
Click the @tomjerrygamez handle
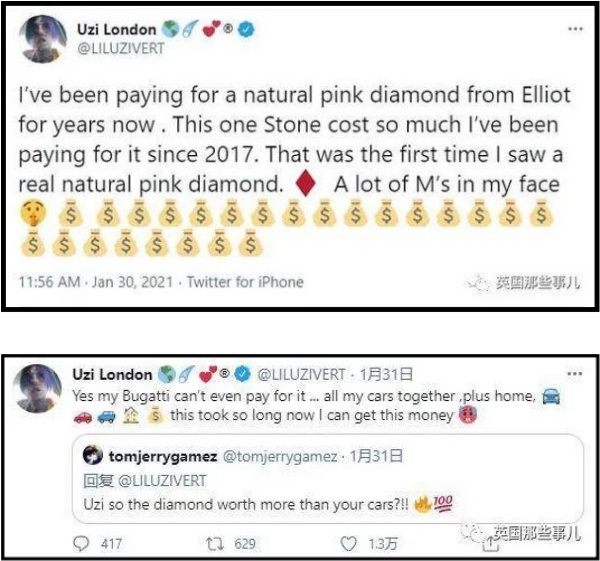280,456
